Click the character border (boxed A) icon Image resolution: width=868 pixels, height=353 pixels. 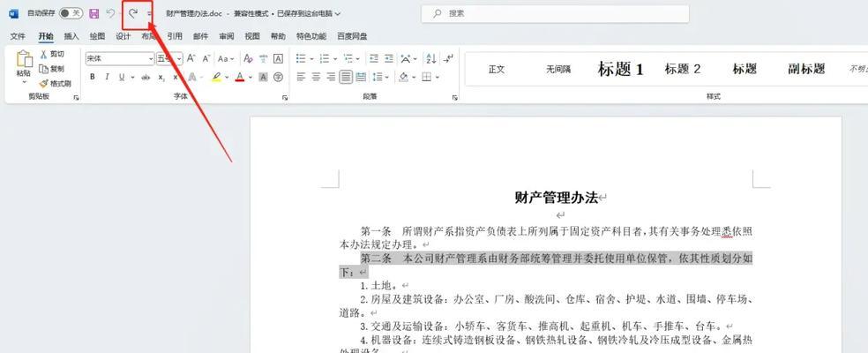point(279,58)
